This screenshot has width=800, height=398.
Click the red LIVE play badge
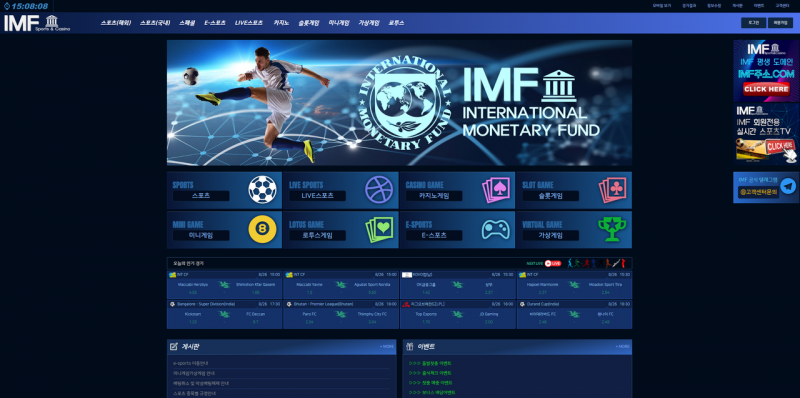tap(553, 263)
